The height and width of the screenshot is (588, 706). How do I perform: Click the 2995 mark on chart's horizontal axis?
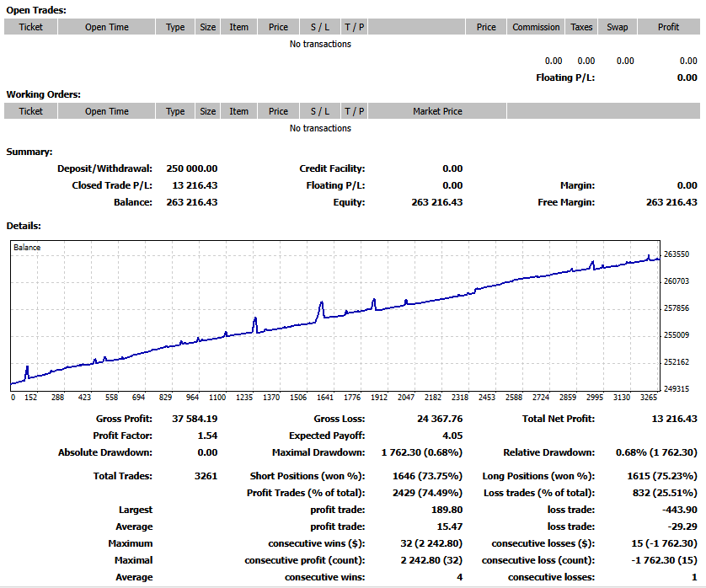click(596, 397)
